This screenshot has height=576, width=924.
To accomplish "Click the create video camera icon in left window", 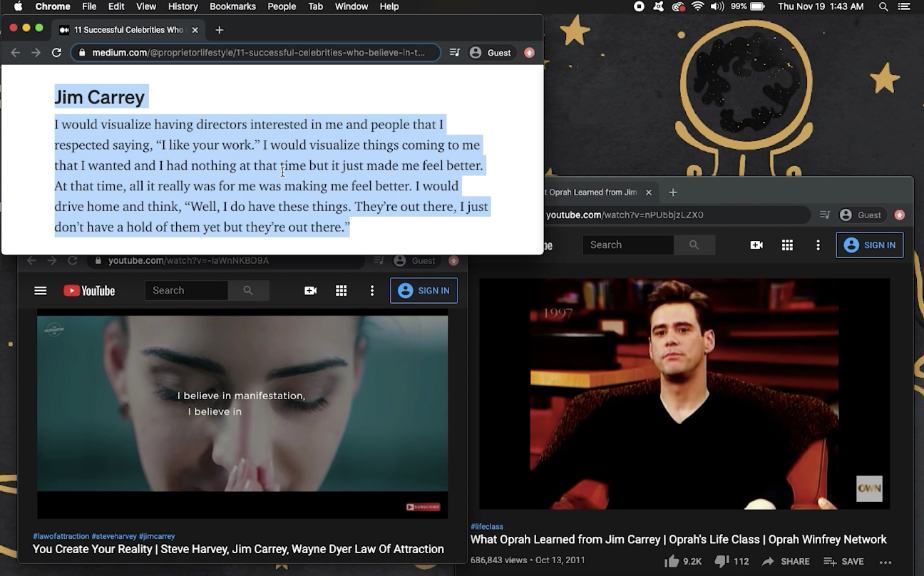I will [310, 291].
